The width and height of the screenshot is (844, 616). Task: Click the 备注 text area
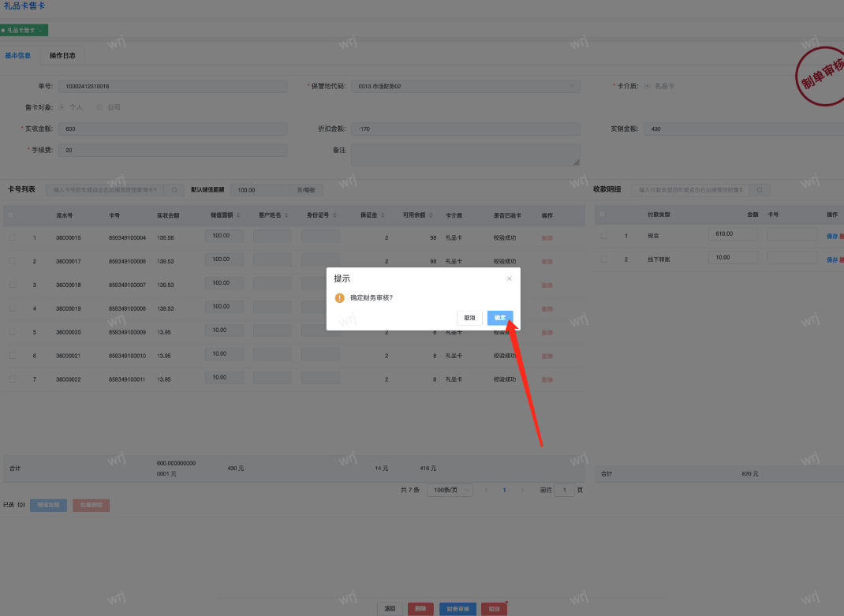[x=465, y=155]
